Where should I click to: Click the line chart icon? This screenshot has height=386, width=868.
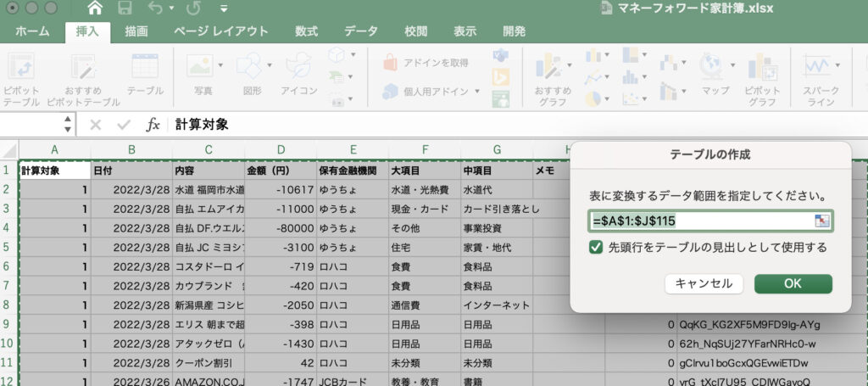593,77
